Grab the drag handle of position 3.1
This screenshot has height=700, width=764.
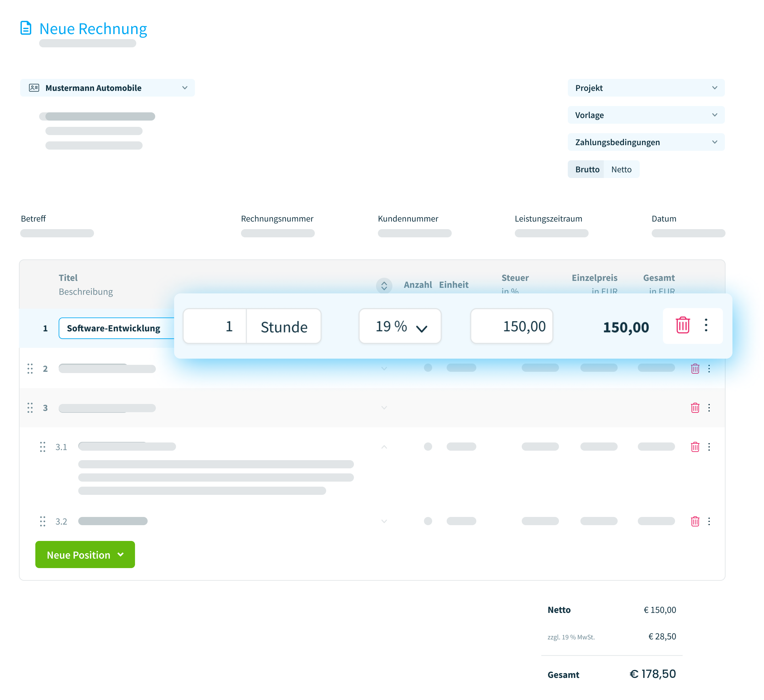pos(43,447)
